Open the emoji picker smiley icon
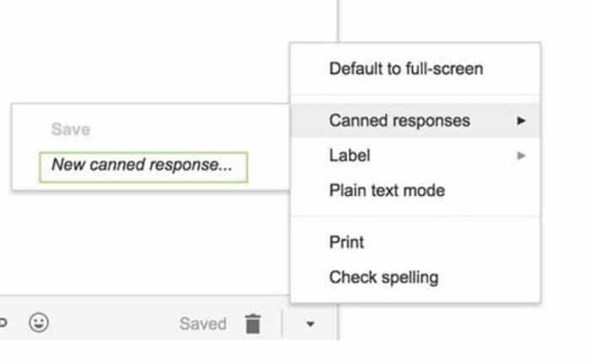Viewport: 591px width, 364px height. (38, 323)
